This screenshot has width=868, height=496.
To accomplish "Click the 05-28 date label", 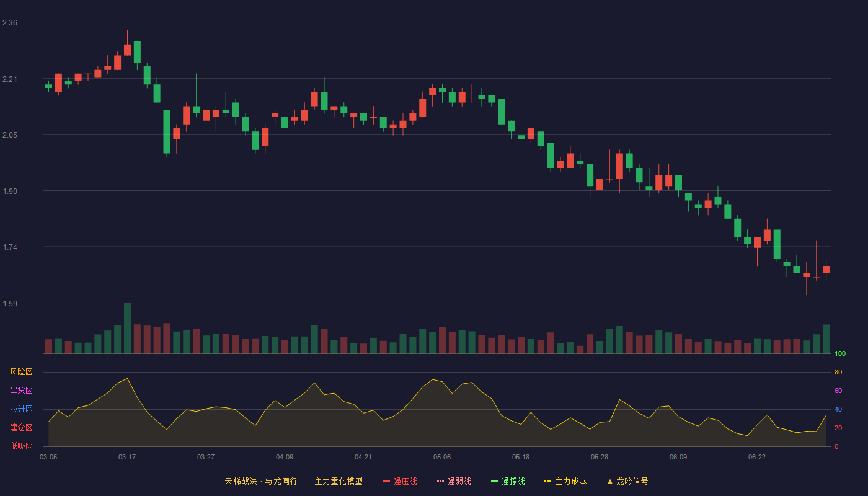I will 600,457.
